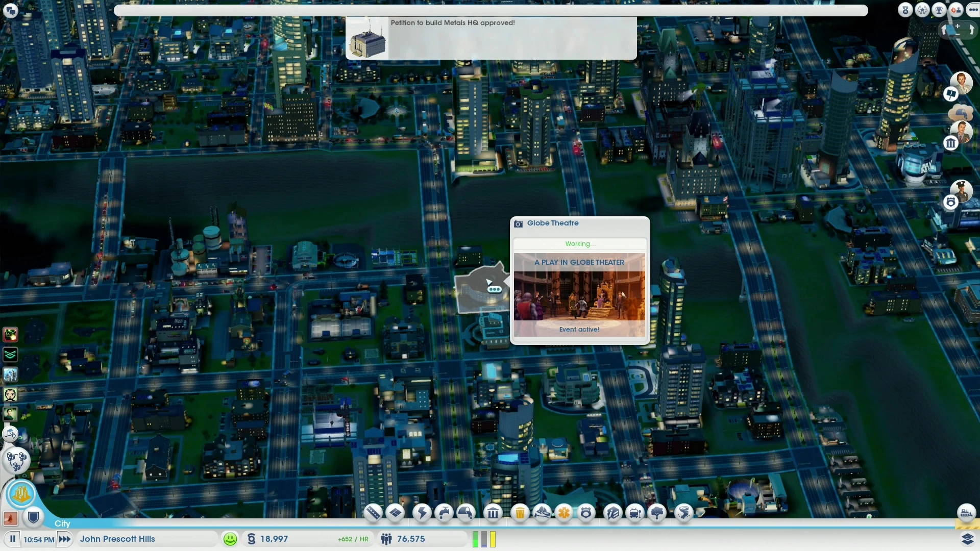The width and height of the screenshot is (980, 551).
Task: Click the 10:54 PM clock display
Action: point(39,539)
